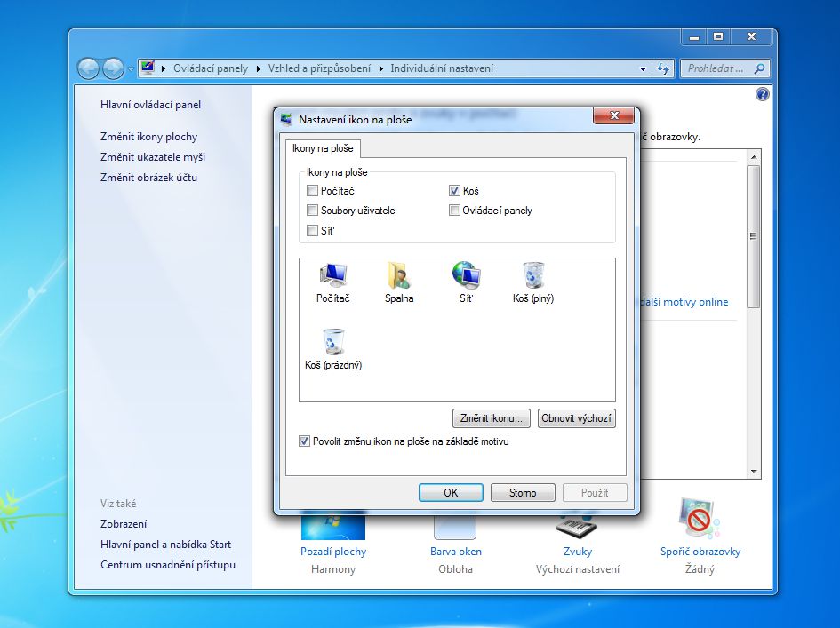Open Centrum usnadnění přístupu link
The height and width of the screenshot is (628, 840).
click(168, 565)
